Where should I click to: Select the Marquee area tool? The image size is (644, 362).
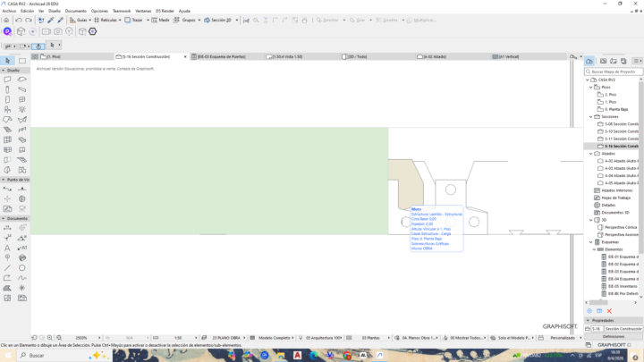coord(22,61)
